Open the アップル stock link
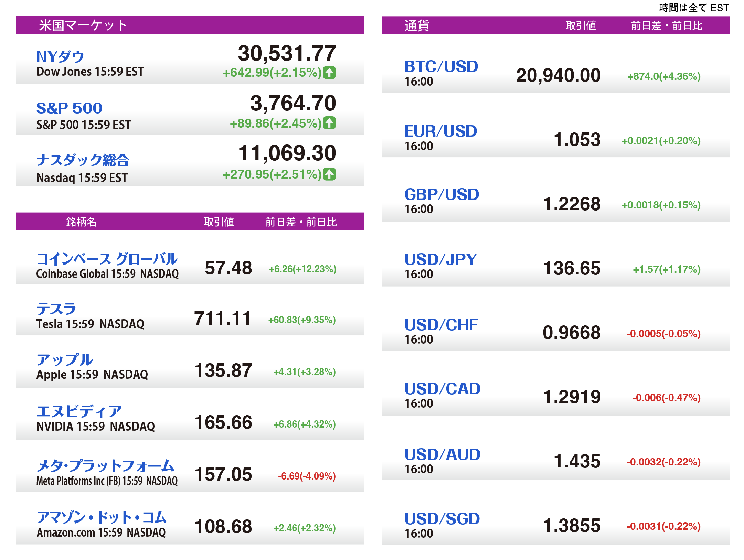This screenshot has width=744, height=560. pyautogui.click(x=65, y=360)
